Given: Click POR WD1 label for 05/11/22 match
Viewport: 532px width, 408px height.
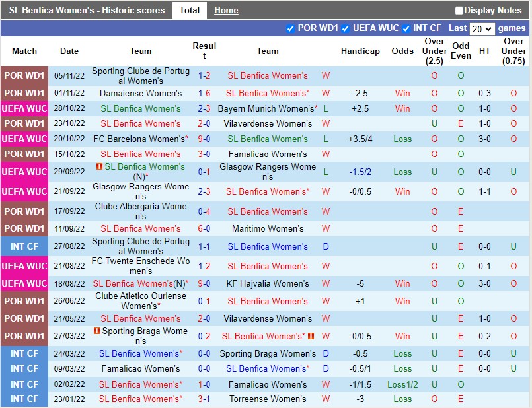Looking at the screenshot, I should [x=24, y=75].
